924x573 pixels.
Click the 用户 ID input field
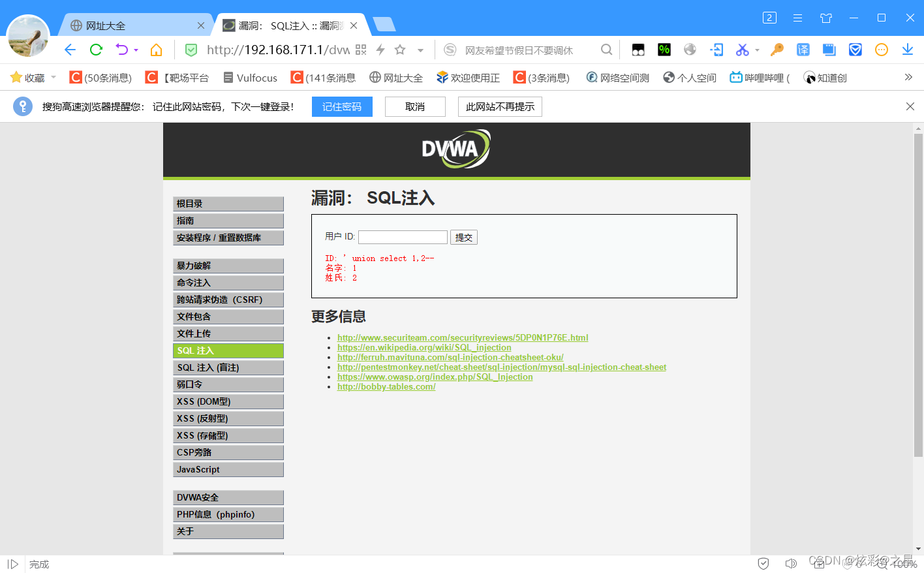[x=403, y=237]
